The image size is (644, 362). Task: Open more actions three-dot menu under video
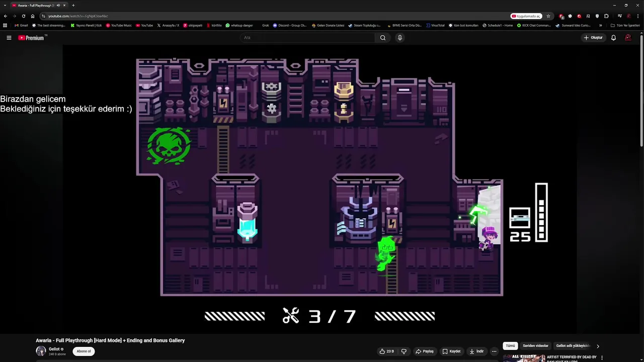494,351
